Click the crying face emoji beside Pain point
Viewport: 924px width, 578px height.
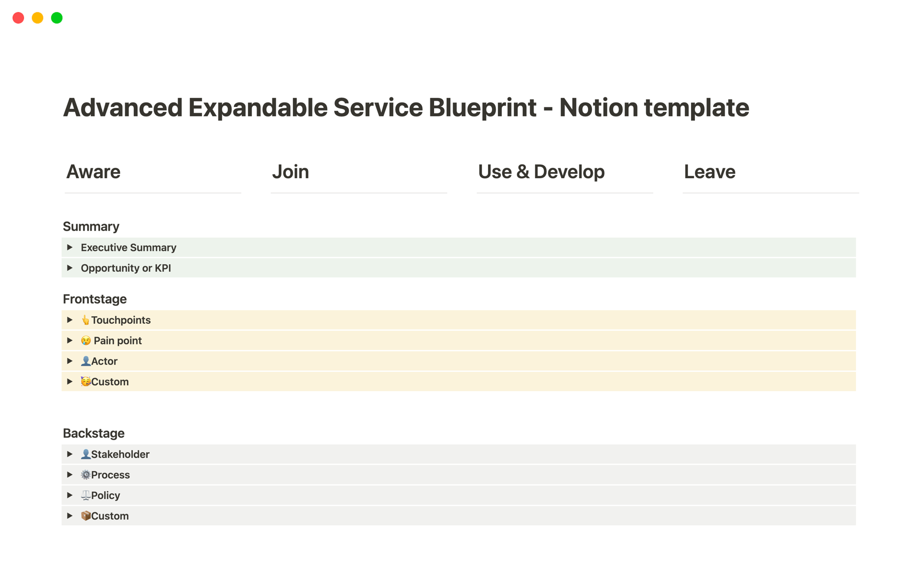click(x=86, y=341)
